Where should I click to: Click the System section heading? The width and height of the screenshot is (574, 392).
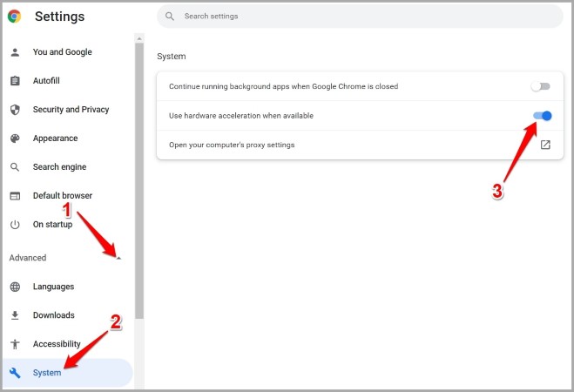(x=172, y=57)
